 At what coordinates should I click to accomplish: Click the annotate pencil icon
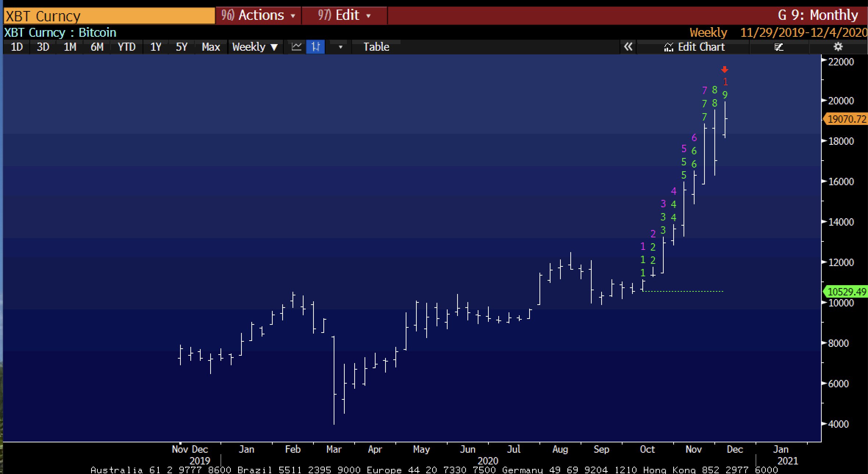[x=779, y=47]
